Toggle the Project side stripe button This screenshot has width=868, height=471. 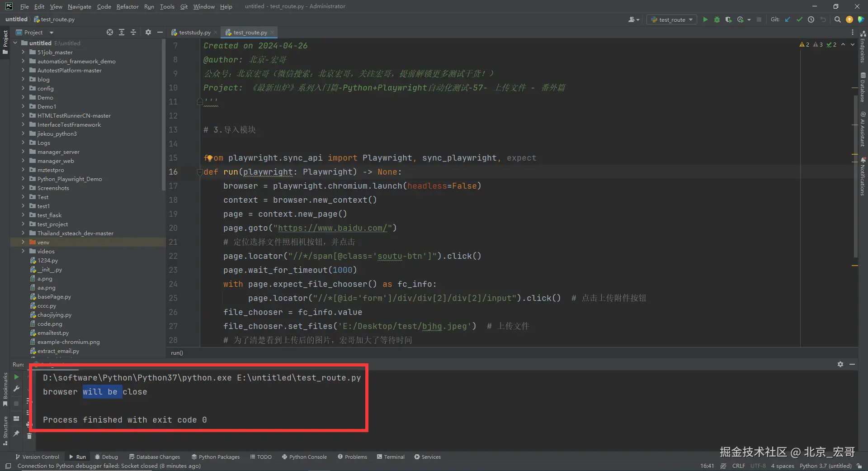5,42
